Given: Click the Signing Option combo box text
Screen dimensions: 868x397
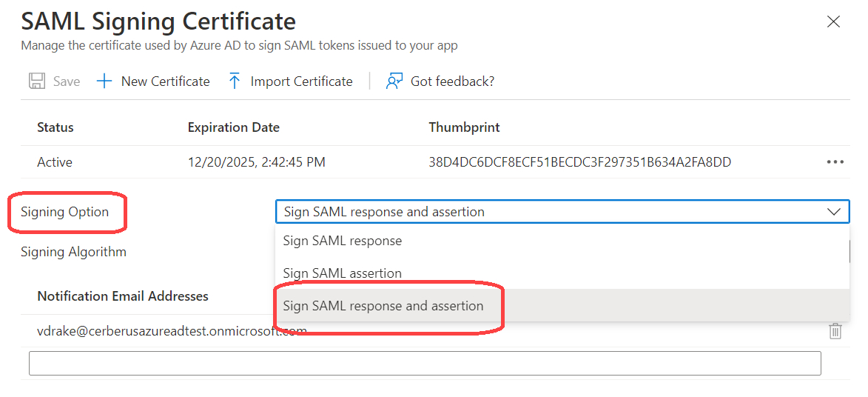Looking at the screenshot, I should coord(384,212).
